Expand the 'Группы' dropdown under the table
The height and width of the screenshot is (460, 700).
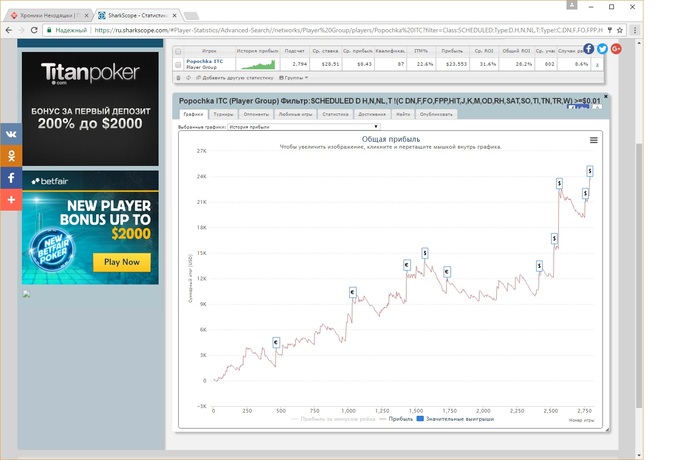coord(293,78)
